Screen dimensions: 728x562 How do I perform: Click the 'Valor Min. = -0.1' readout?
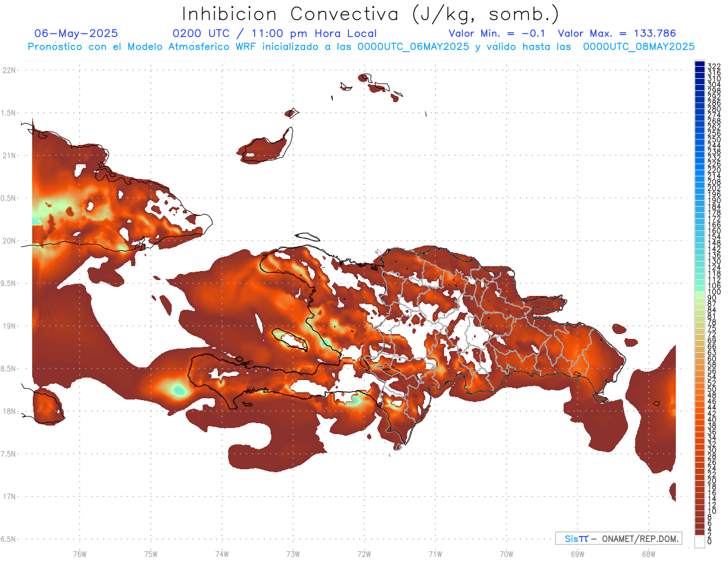pos(497,33)
